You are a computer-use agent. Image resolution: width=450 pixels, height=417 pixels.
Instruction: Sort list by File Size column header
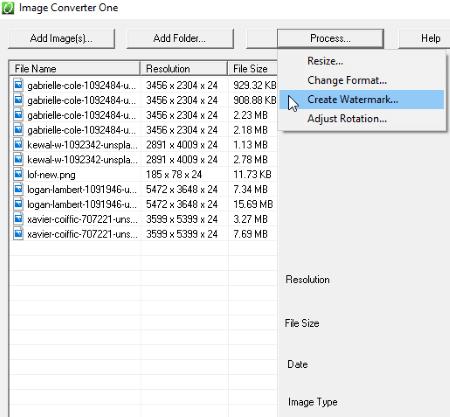pos(253,69)
